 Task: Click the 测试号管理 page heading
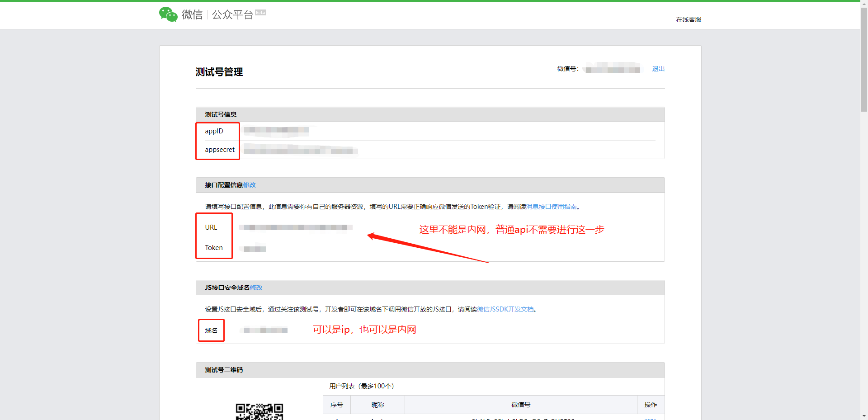(219, 72)
